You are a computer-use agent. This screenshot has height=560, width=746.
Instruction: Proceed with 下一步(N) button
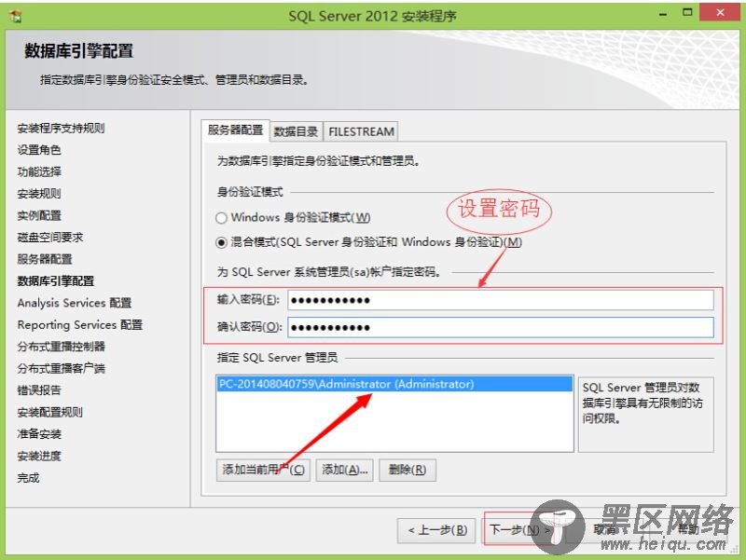point(518,529)
